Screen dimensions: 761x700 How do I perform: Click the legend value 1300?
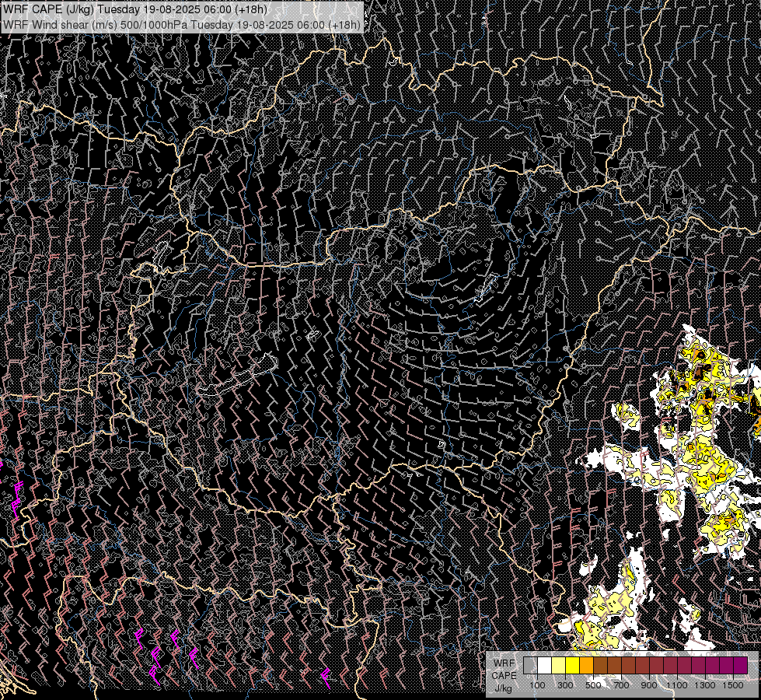pos(705,685)
